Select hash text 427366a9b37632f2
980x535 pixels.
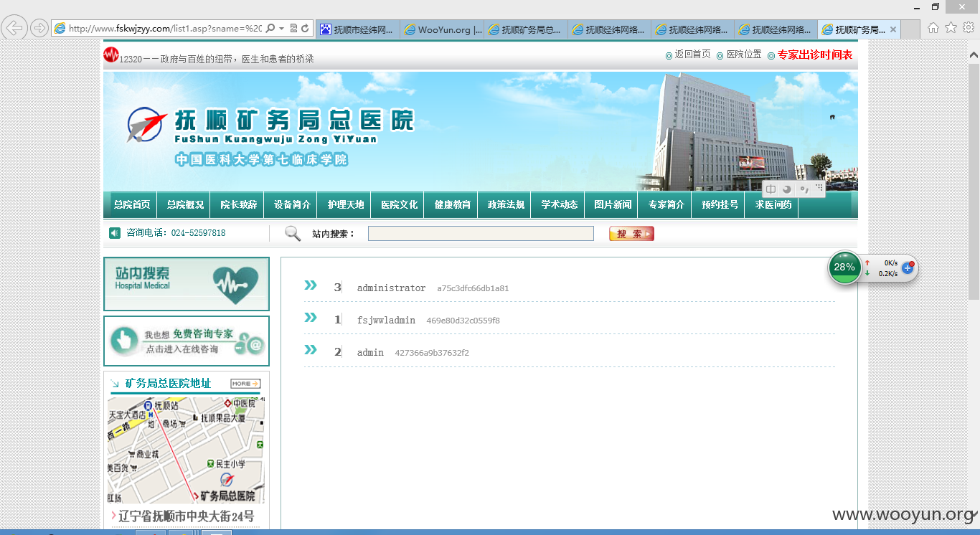pyautogui.click(x=432, y=353)
